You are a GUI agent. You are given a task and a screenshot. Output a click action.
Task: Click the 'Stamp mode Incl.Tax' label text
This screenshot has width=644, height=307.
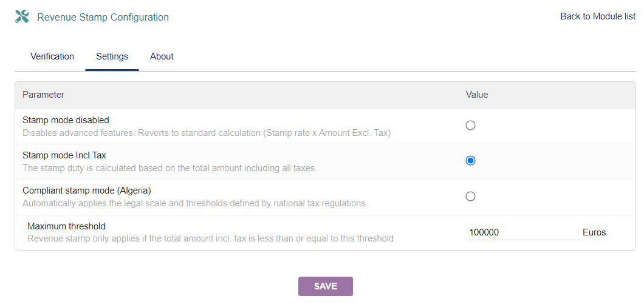click(x=64, y=155)
